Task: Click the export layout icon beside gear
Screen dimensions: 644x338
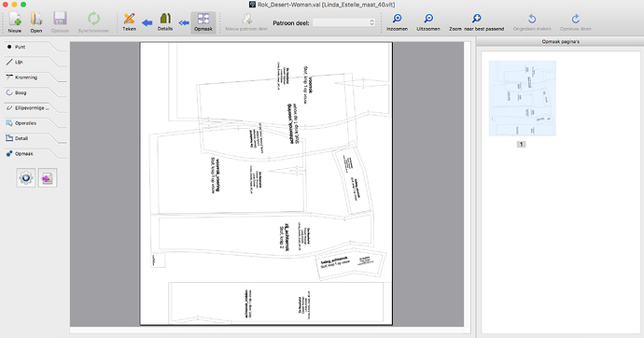Action: (x=48, y=177)
